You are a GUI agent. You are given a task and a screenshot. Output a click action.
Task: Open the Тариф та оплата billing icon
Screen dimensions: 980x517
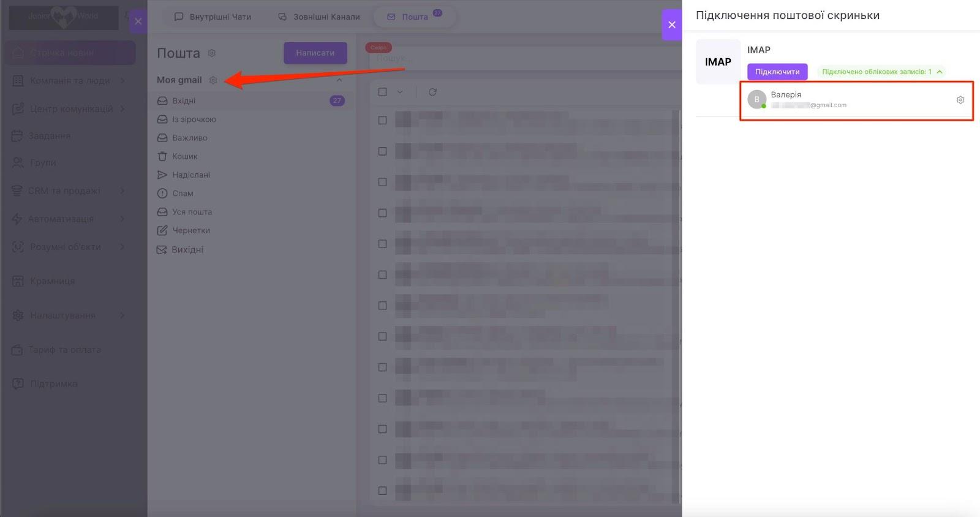17,350
